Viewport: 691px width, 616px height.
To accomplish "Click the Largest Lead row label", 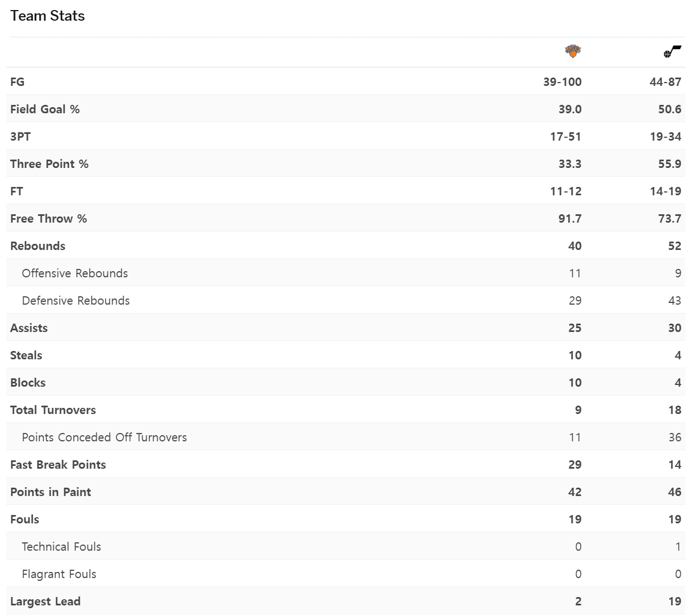I will (x=45, y=601).
